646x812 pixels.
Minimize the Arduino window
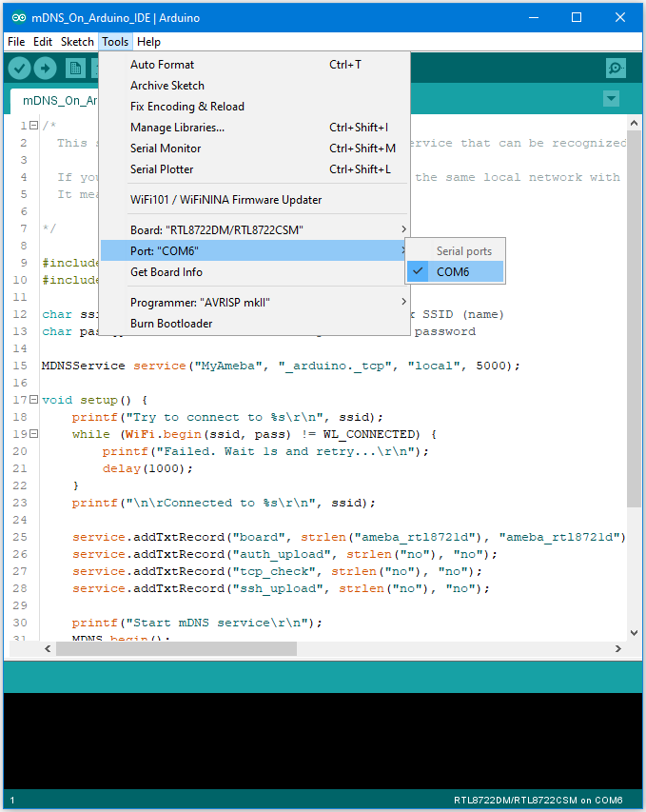pos(534,17)
